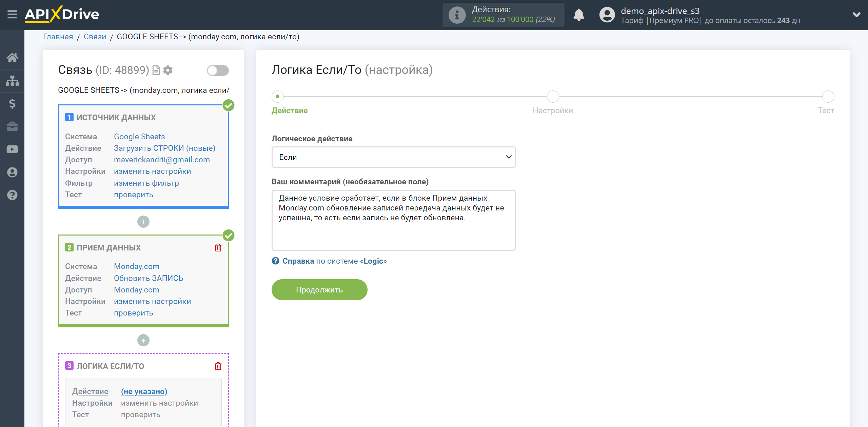Open the connection notes document icon
The height and width of the screenshot is (427, 868).
click(x=156, y=70)
